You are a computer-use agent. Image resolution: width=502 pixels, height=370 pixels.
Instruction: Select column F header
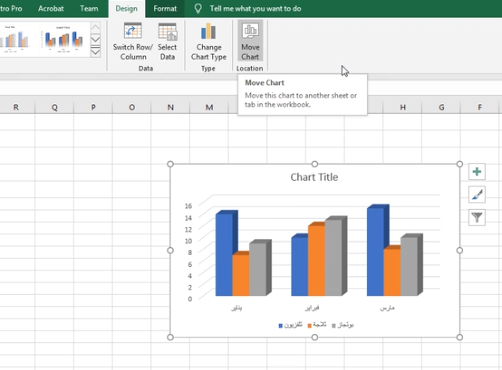(x=480, y=107)
